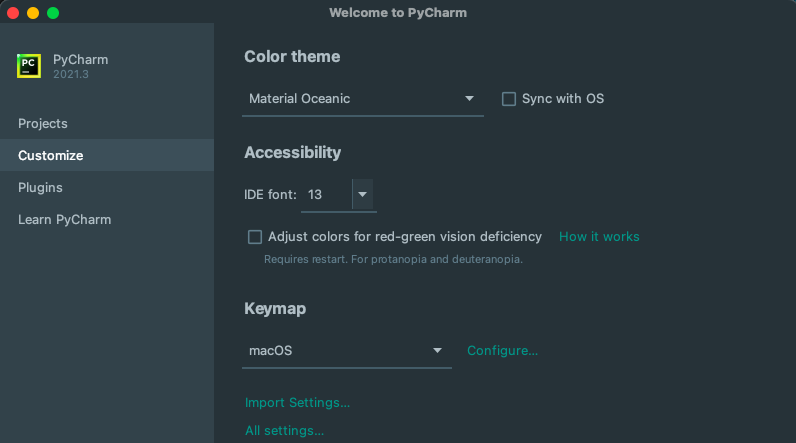Open the Projects section
The height and width of the screenshot is (443, 796).
pyautogui.click(x=43, y=124)
